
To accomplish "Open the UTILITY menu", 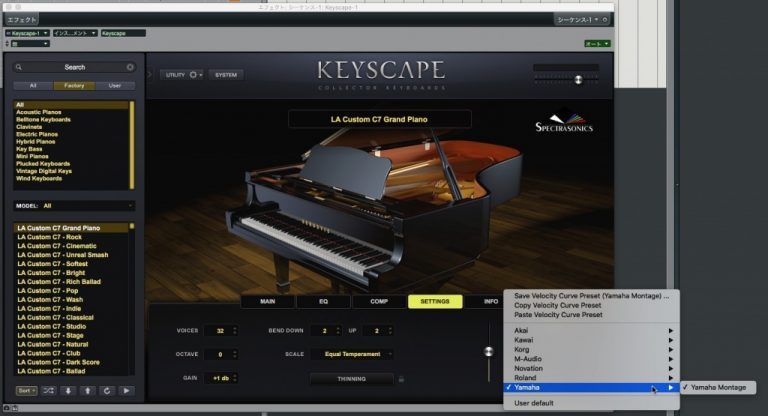I will pyautogui.click(x=181, y=75).
